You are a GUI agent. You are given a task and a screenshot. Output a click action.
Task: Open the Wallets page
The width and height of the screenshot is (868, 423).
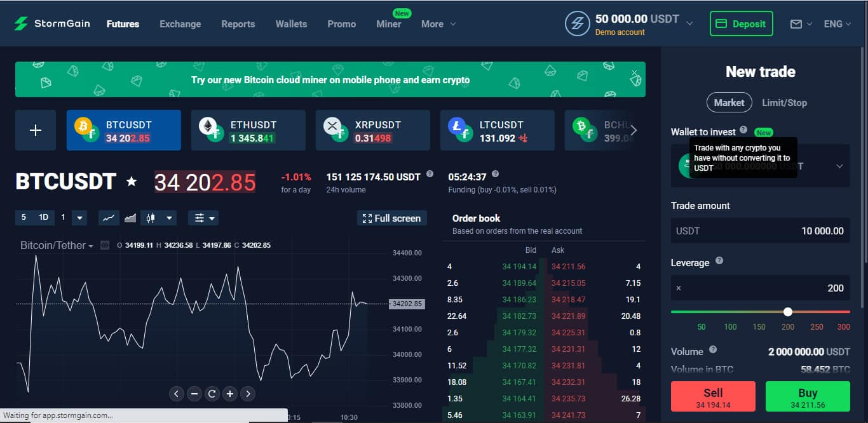[291, 24]
